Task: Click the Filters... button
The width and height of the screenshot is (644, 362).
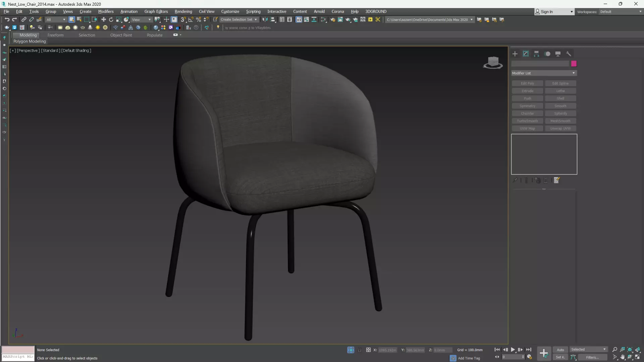Action: (x=592, y=357)
